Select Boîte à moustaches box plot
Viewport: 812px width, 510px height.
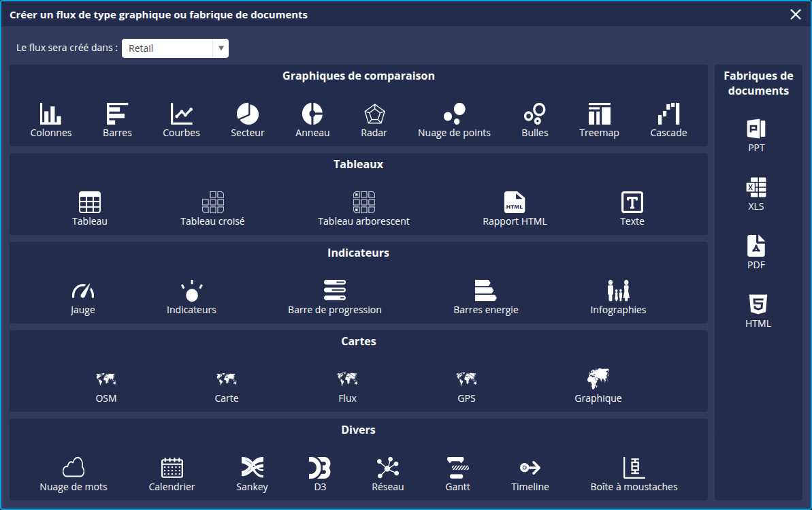point(634,474)
